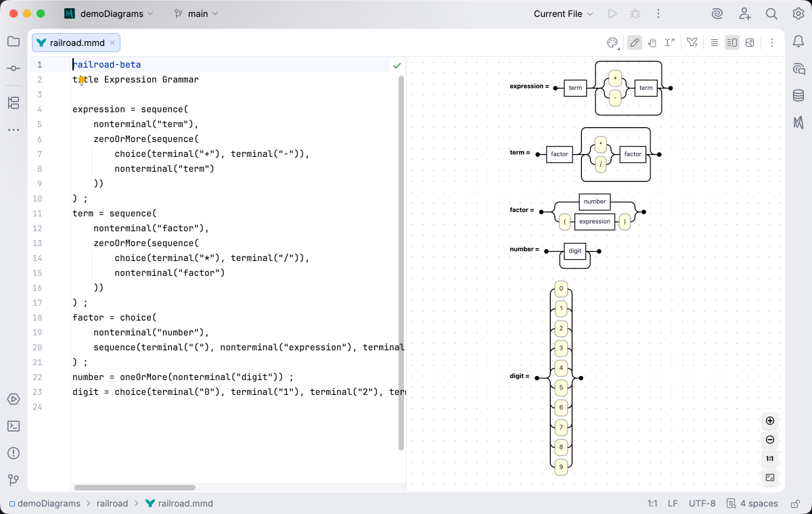Click demoDiagrams in the breadcrumb bar
This screenshot has width=812, height=514.
pos(45,503)
